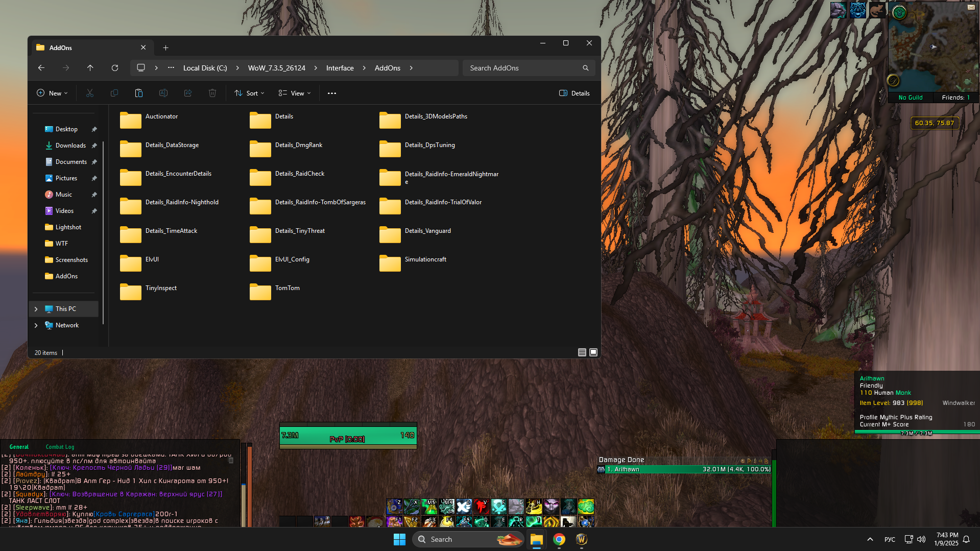Open the New item dropdown

[x=52, y=93]
